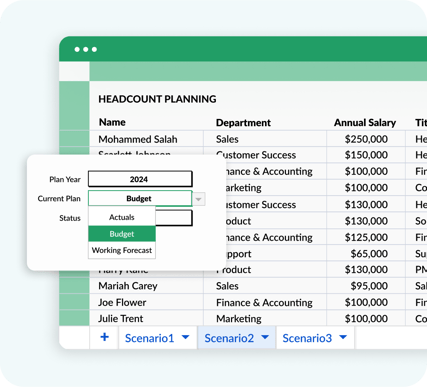Select Julie Trent's Marketing department cell

pos(265,318)
